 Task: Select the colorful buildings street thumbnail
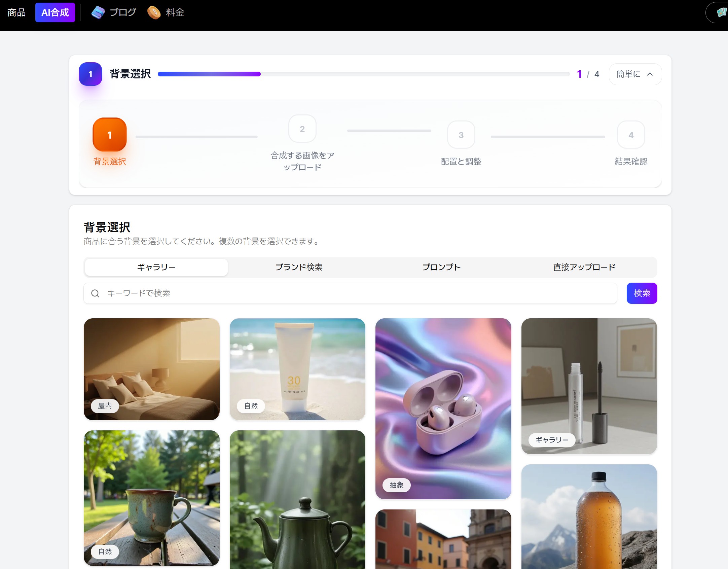(443, 539)
